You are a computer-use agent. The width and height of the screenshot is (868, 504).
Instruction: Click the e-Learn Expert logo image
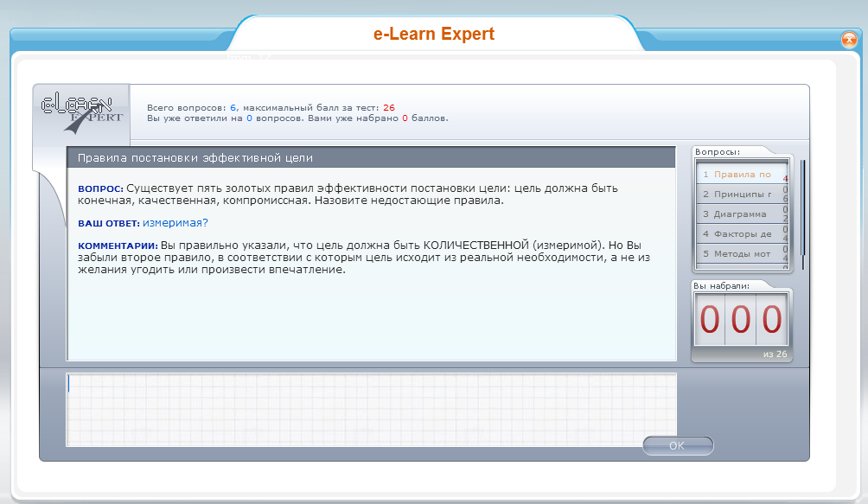click(x=82, y=114)
